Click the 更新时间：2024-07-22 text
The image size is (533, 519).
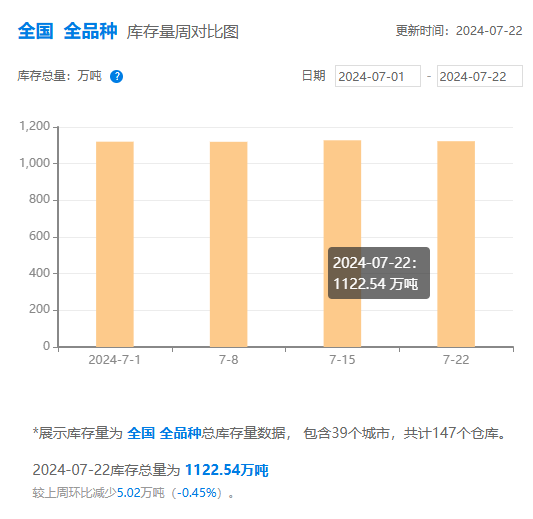coord(459,31)
